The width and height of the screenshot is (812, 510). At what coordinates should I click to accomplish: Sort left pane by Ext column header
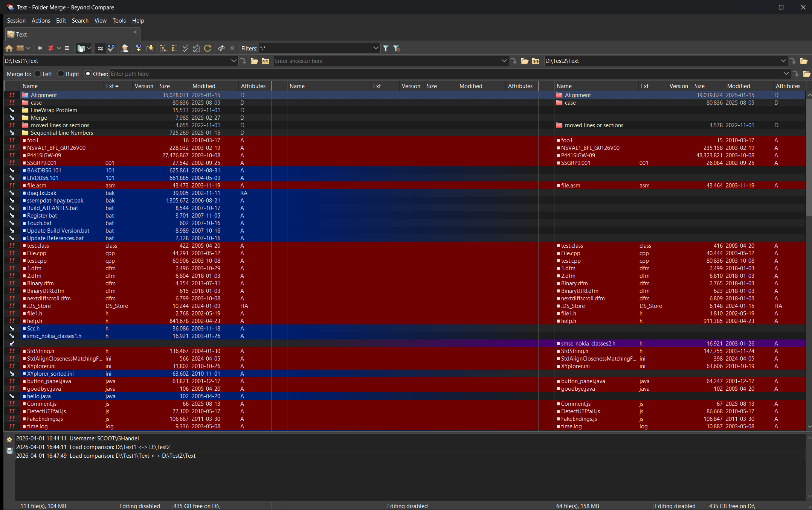tap(118, 86)
